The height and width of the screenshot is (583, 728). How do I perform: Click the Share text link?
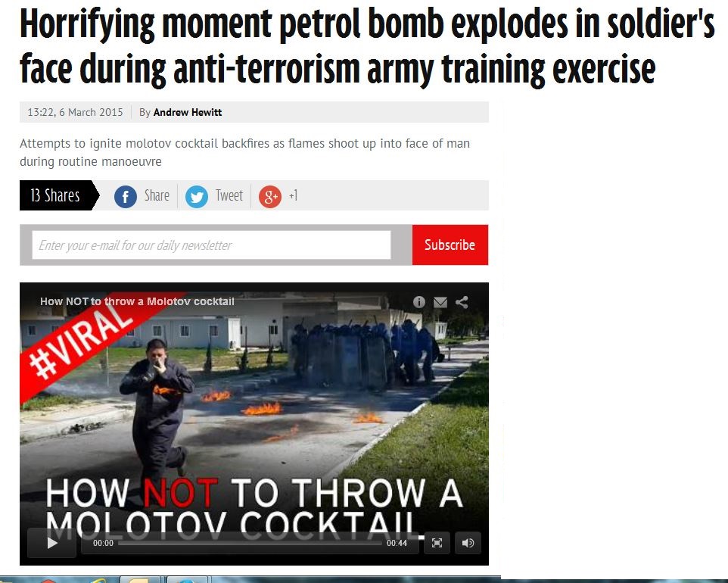[x=157, y=195]
